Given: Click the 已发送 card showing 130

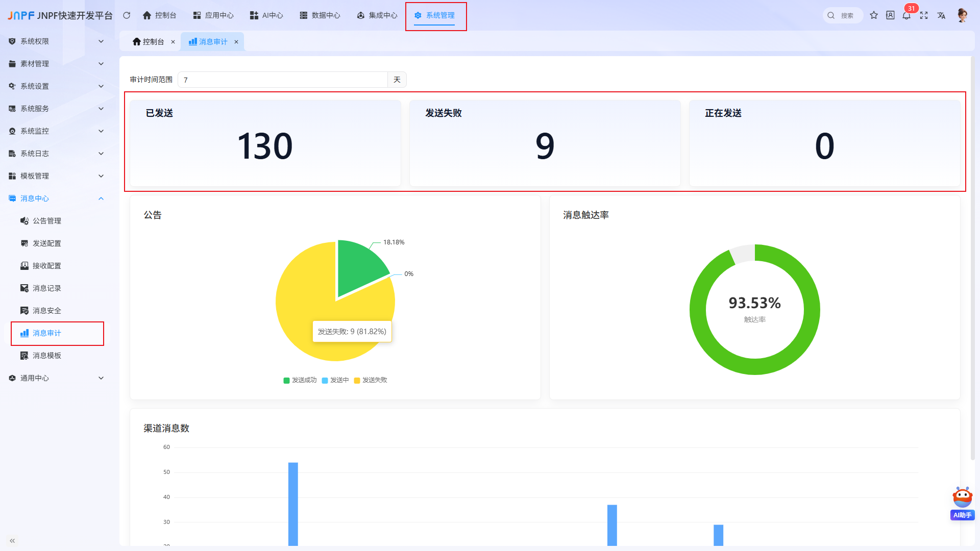Looking at the screenshot, I should [x=265, y=143].
